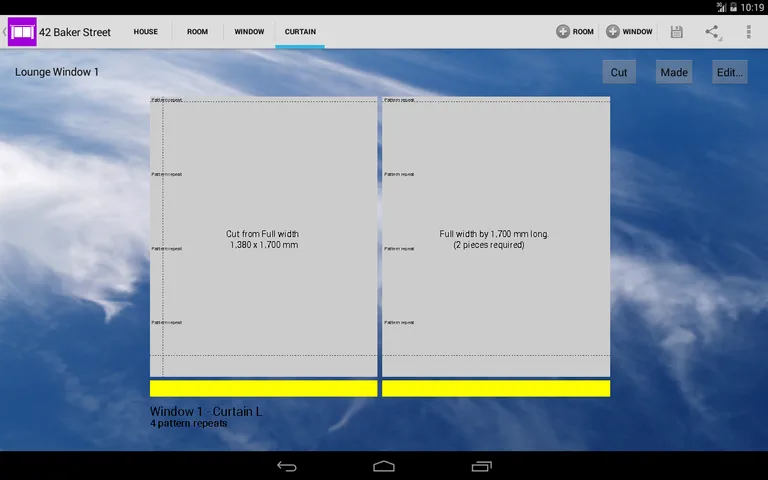Click the save floppy disk icon
768x480 pixels.
pos(676,32)
